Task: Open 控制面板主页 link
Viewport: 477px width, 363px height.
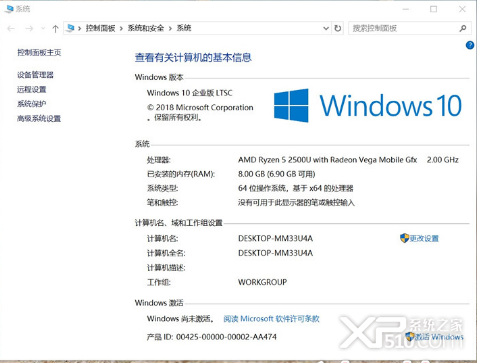Action: pos(39,53)
